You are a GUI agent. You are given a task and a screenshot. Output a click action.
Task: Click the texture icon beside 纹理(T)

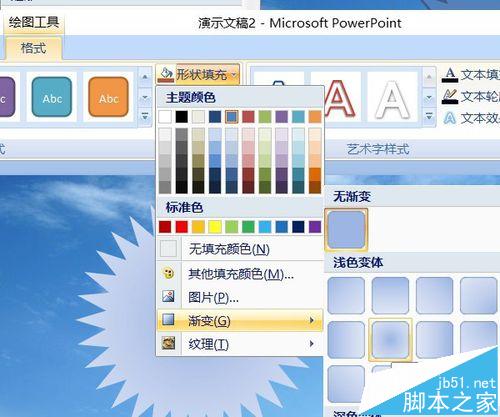tap(168, 343)
